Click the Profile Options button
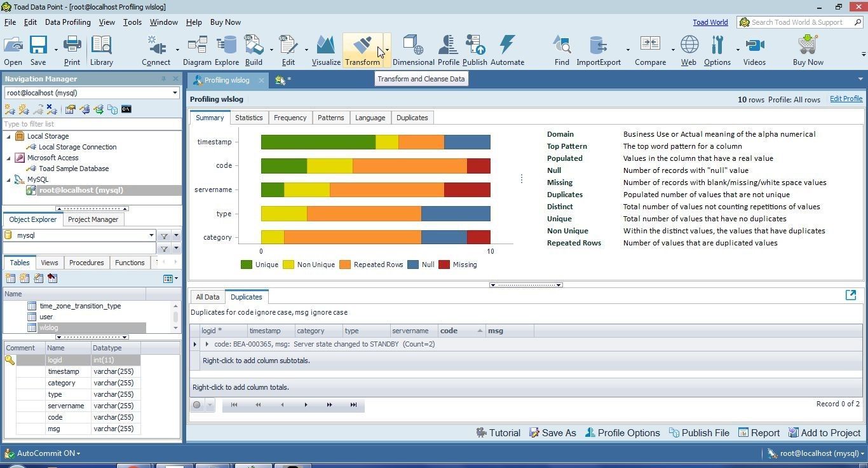Image resolution: width=868 pixels, height=468 pixels. click(622, 433)
